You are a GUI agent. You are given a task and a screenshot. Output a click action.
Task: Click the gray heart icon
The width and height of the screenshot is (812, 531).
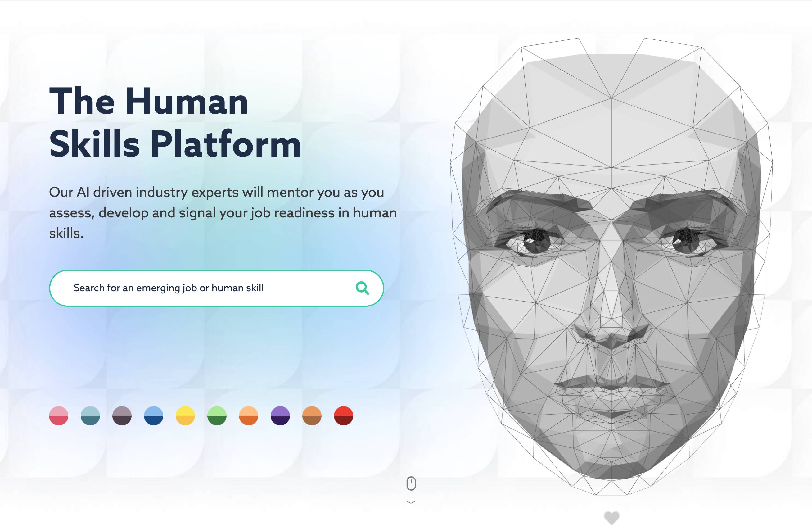click(x=611, y=518)
